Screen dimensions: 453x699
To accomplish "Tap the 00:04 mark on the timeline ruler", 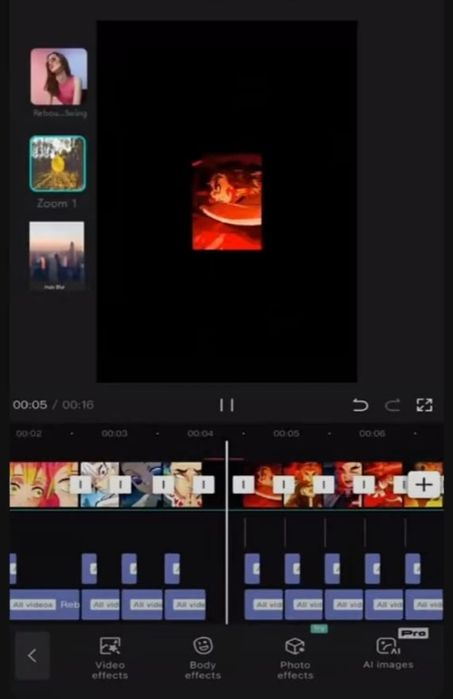I will click(x=200, y=433).
